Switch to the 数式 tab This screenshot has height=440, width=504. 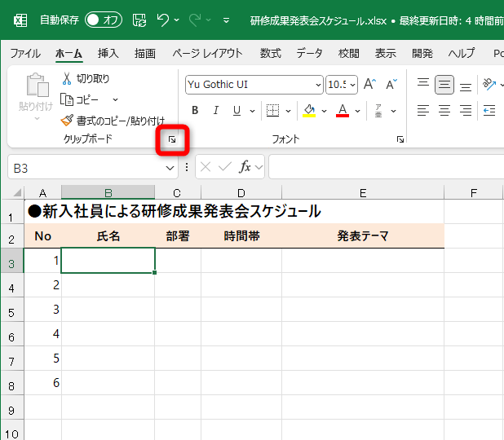[270, 53]
